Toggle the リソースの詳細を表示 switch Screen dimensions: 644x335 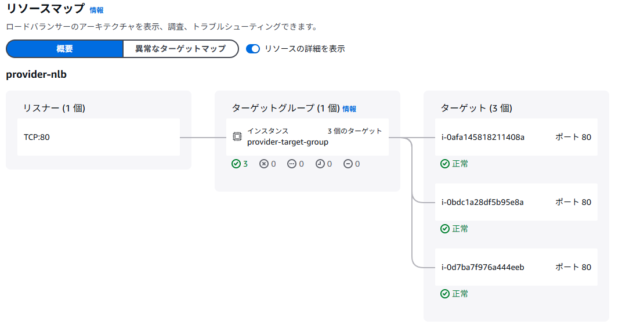(253, 49)
